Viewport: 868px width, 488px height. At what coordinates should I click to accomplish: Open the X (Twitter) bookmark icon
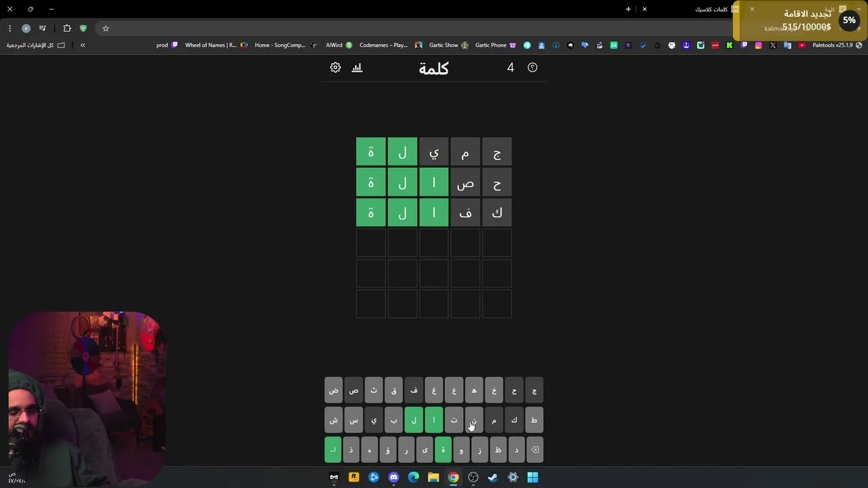point(773,45)
